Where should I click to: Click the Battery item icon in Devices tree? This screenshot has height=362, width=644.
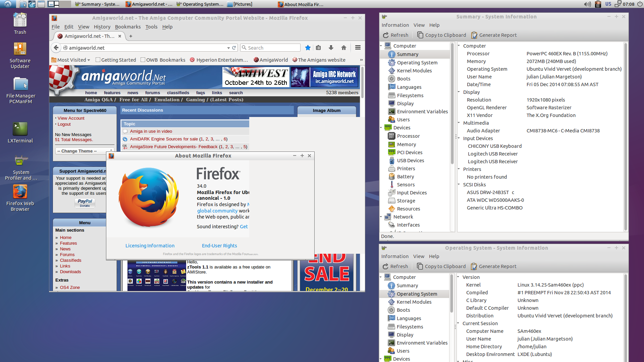(391, 177)
